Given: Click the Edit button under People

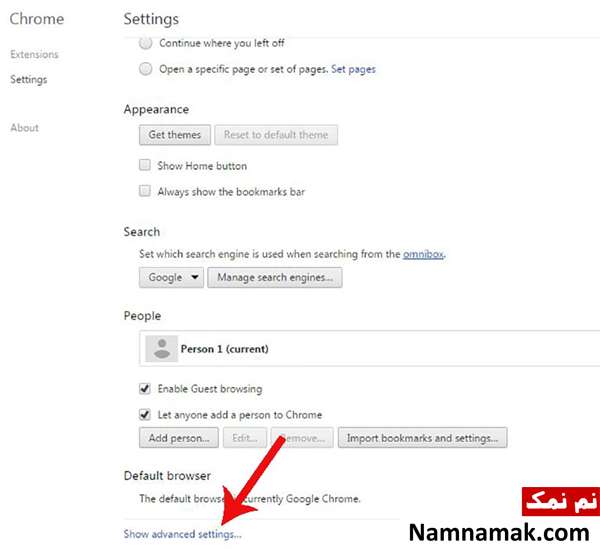Looking at the screenshot, I should click(x=245, y=438).
